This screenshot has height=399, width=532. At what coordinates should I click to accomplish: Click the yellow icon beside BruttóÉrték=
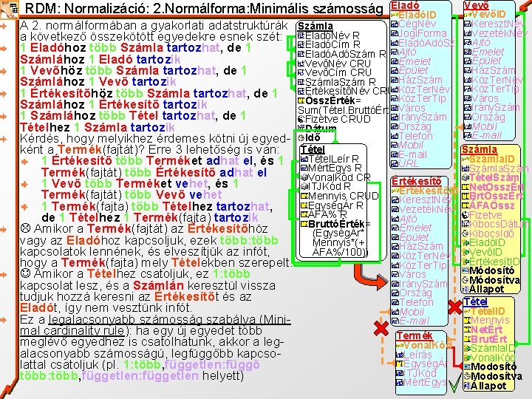point(304,224)
